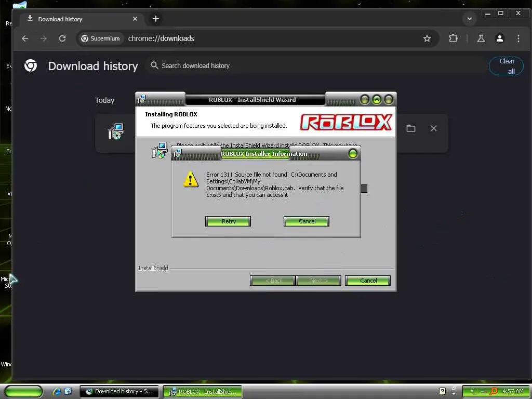Click the Chrome back arrow

point(25,38)
